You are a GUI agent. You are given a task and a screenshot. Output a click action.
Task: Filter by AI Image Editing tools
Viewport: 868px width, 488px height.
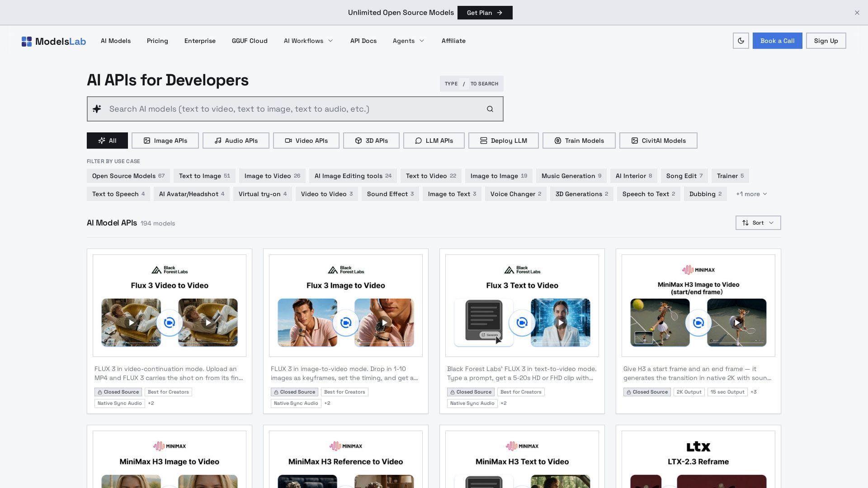tap(353, 176)
